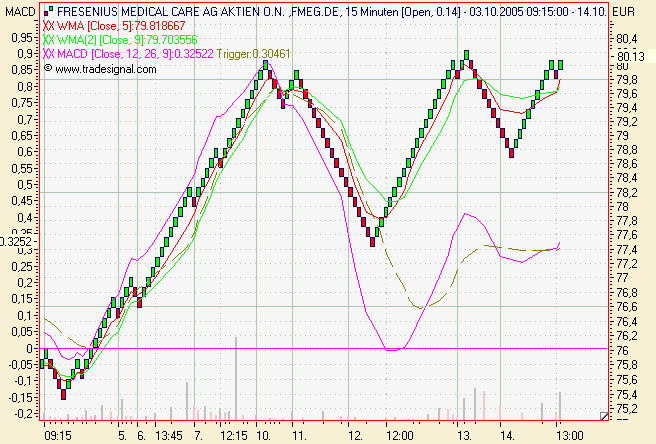The width and height of the screenshot is (656, 444).
Task: Click the current MACD value tag 0.3252
Action: click(x=16, y=241)
